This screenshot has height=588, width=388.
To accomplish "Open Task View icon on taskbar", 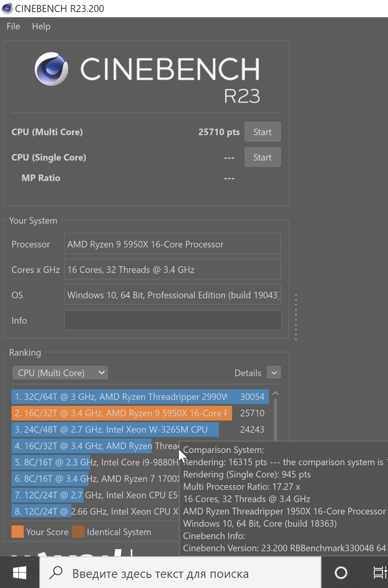I will [x=379, y=573].
